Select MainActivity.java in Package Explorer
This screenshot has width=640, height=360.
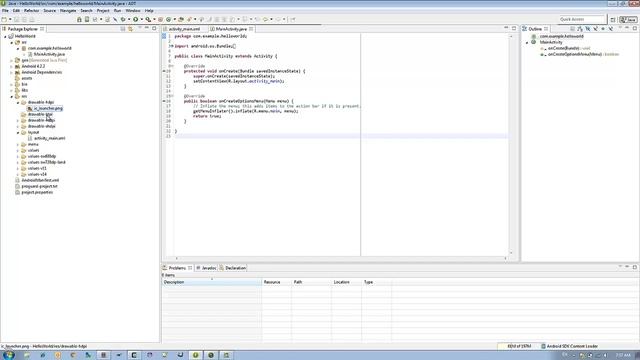click(49, 54)
